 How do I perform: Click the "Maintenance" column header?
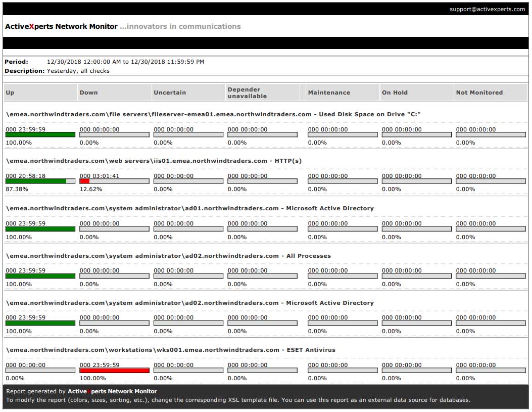coord(329,93)
